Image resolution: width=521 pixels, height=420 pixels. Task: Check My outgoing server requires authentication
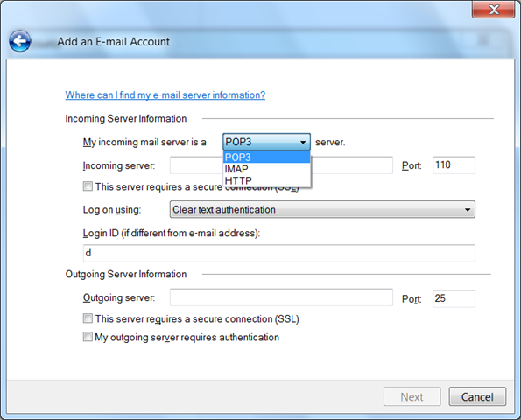tap(88, 337)
